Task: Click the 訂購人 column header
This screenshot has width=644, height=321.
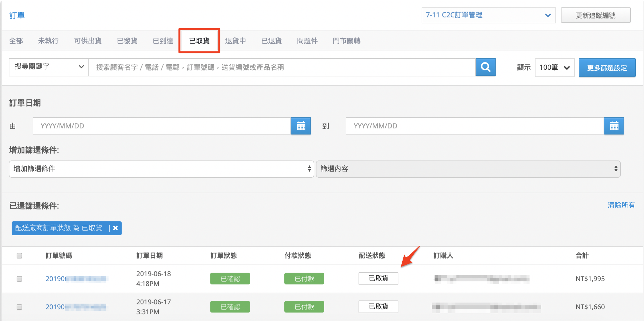Action: pyautogui.click(x=443, y=255)
